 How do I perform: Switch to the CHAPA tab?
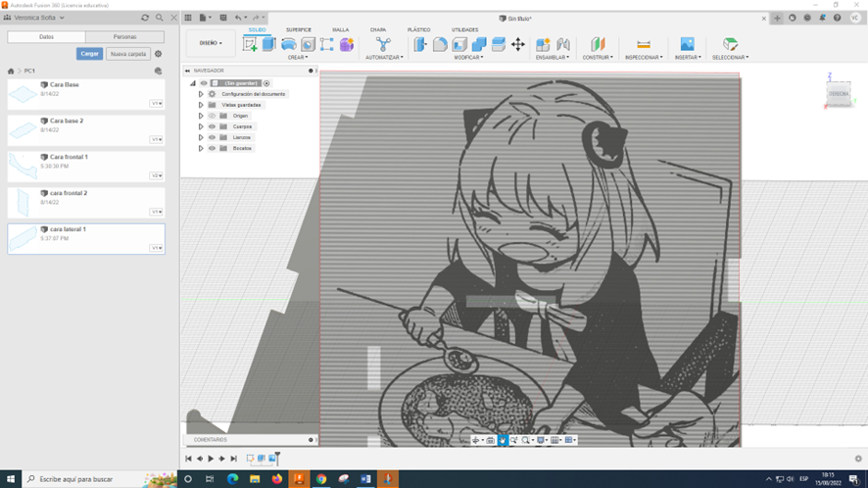378,30
